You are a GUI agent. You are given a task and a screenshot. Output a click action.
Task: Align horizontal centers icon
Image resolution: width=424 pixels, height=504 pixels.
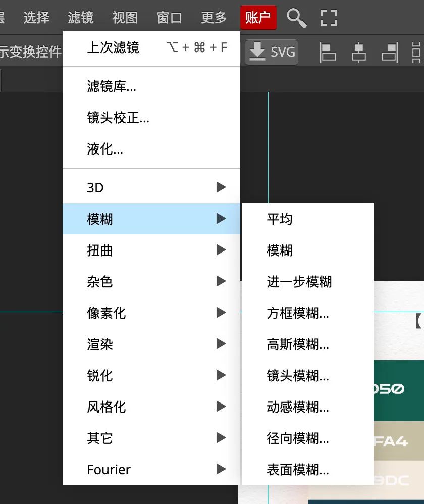(x=358, y=52)
